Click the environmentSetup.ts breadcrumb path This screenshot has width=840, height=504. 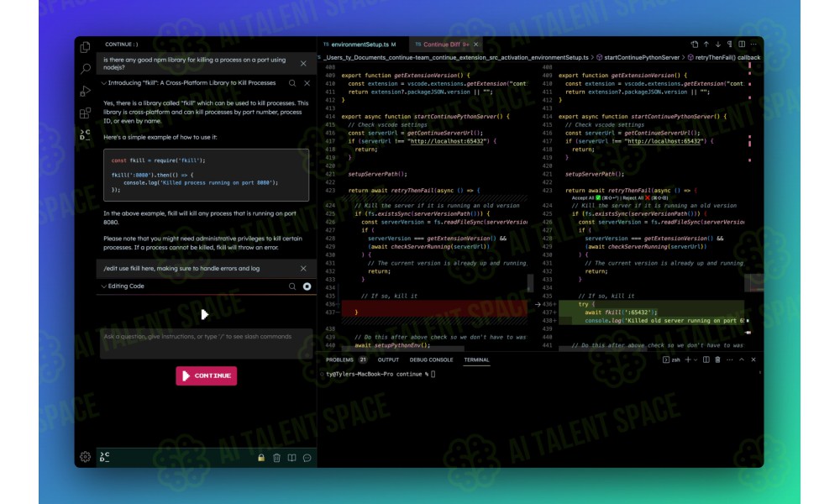455,57
